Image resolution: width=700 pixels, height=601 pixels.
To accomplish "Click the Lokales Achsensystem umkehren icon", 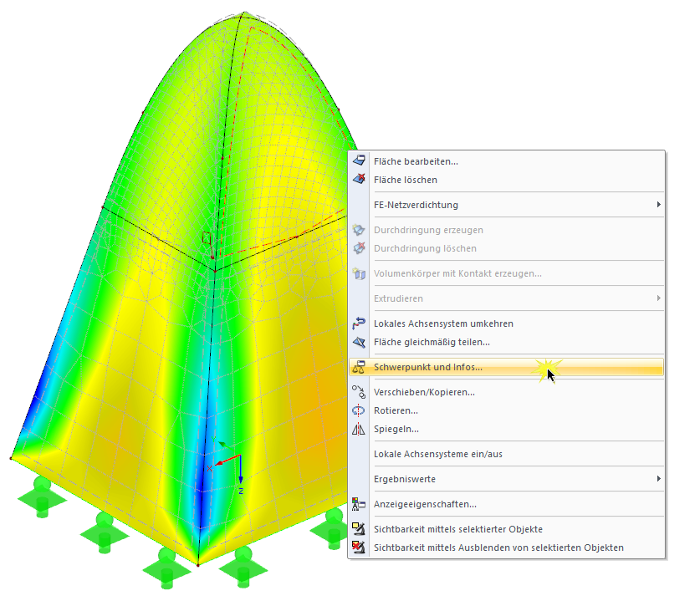I will click(x=359, y=323).
